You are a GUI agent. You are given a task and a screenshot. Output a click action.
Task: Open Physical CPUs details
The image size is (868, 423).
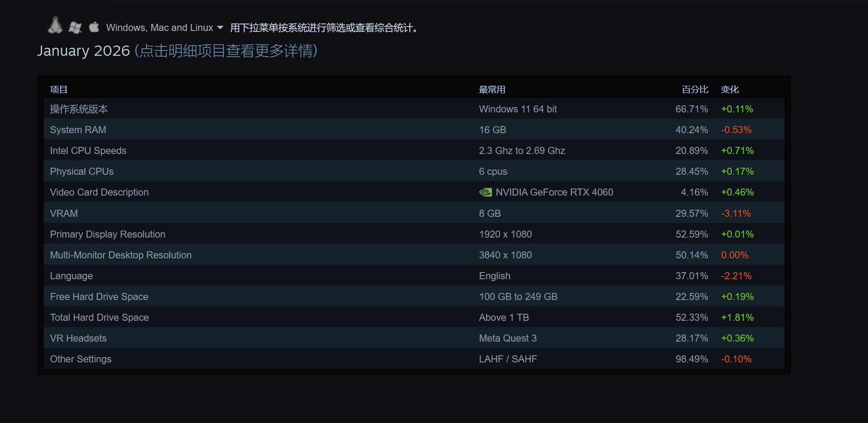[x=82, y=172]
